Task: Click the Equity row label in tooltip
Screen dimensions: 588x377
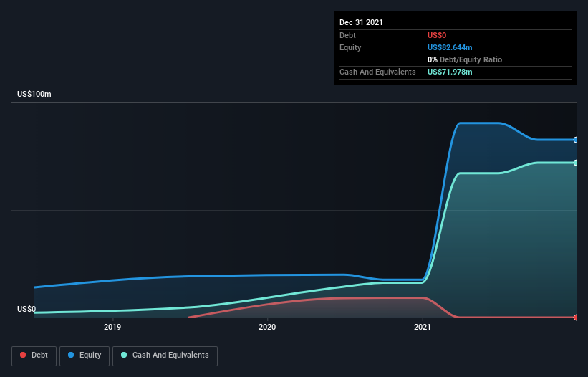Action: [x=350, y=47]
